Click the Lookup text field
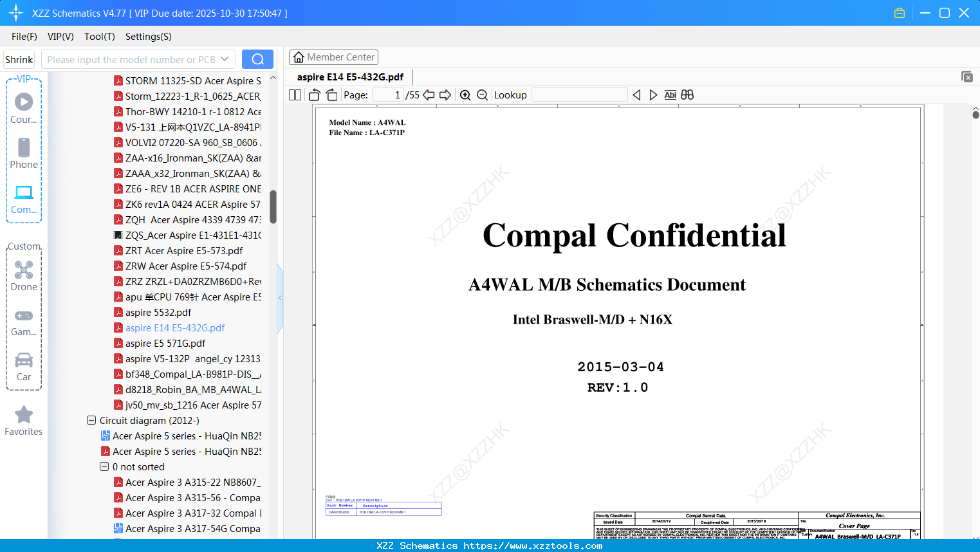The height and width of the screenshot is (552, 980). click(580, 95)
